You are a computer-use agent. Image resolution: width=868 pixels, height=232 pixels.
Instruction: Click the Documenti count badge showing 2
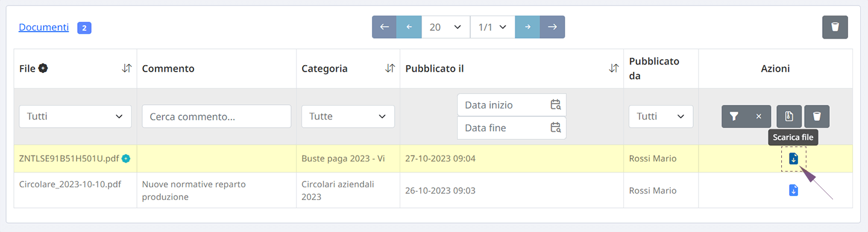(x=84, y=28)
